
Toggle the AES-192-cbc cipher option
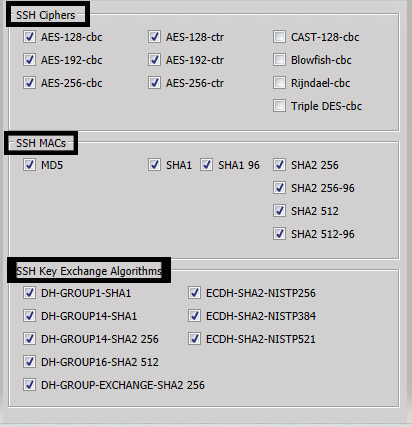[29, 60]
